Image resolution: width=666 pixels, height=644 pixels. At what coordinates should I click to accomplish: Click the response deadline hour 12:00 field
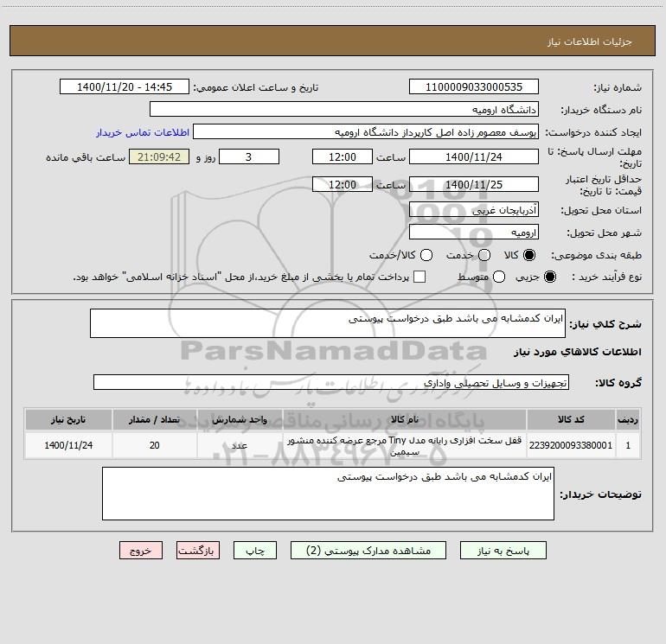[343, 156]
